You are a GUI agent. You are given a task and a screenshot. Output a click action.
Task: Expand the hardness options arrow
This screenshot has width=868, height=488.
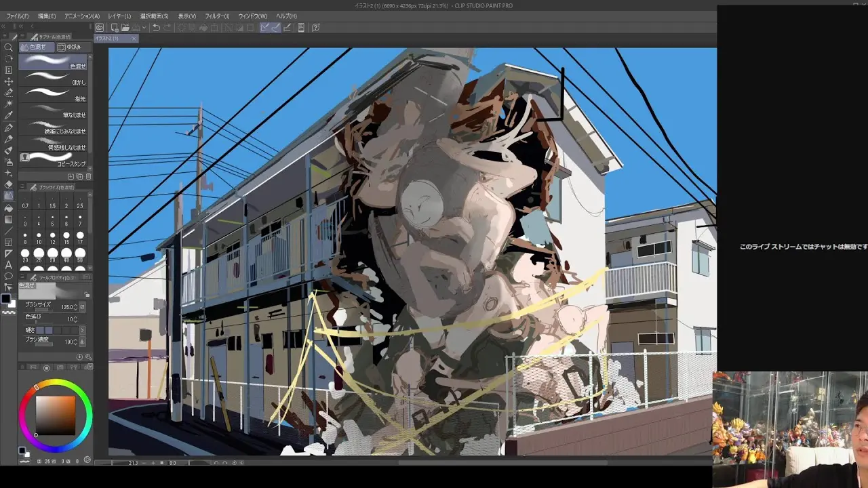pos(83,330)
